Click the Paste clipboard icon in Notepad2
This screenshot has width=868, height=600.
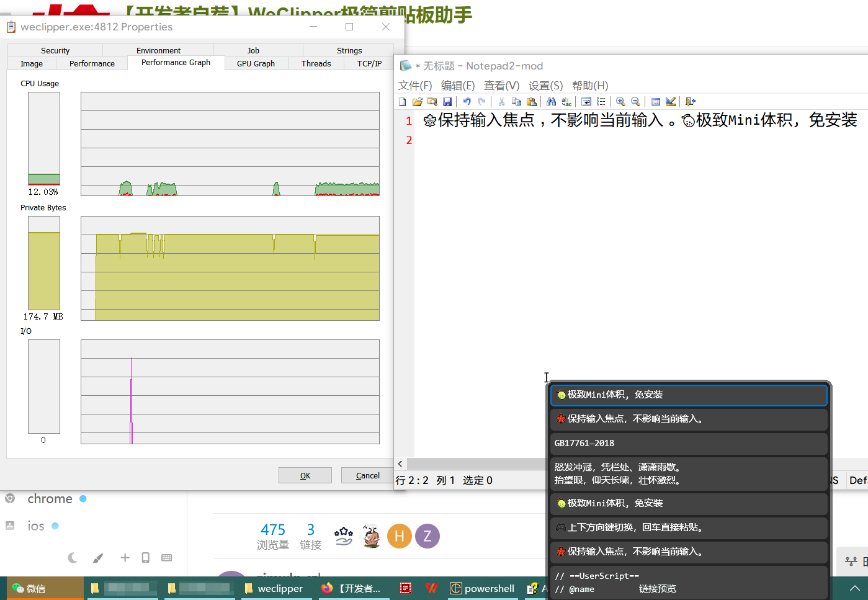pos(532,102)
